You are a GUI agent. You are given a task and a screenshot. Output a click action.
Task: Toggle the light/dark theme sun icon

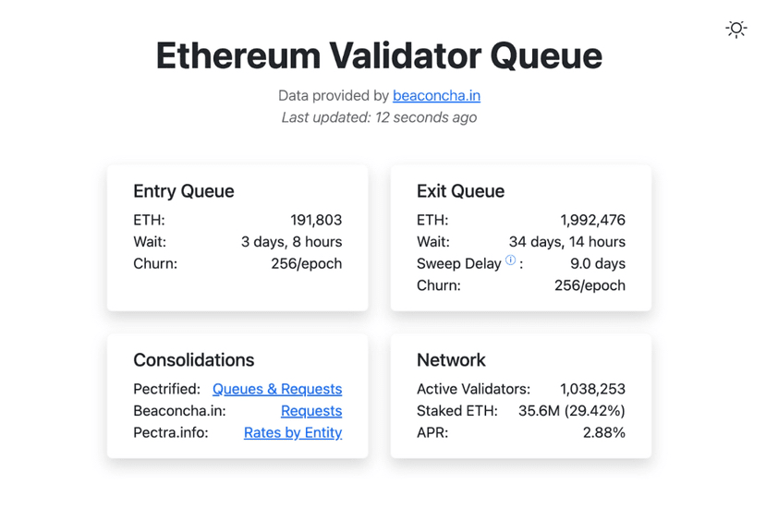(x=736, y=29)
